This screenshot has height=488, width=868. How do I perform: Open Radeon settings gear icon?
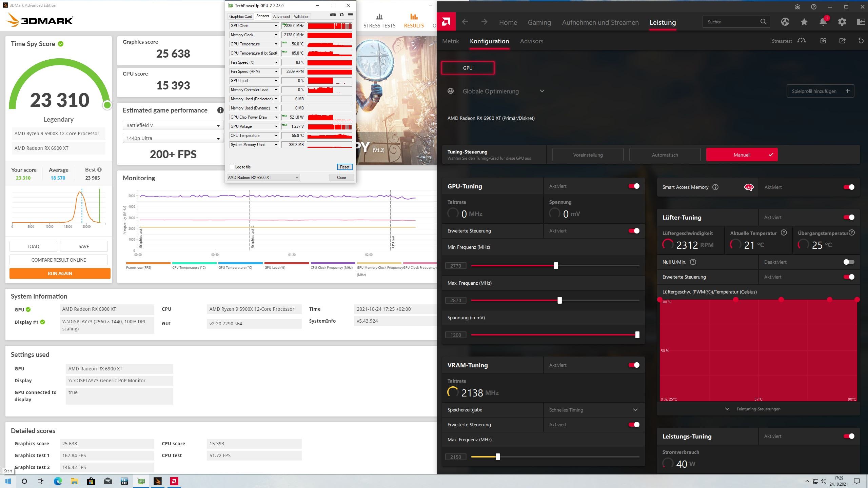pyautogui.click(x=842, y=22)
